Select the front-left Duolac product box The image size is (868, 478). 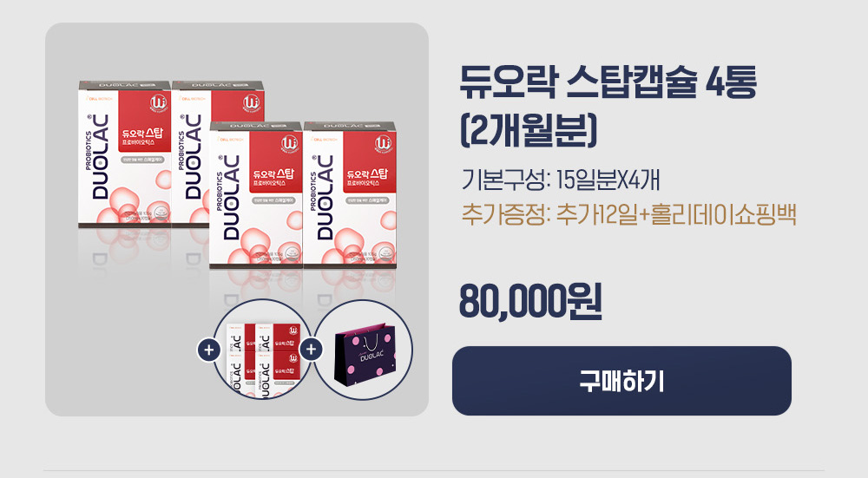[x=256, y=196]
